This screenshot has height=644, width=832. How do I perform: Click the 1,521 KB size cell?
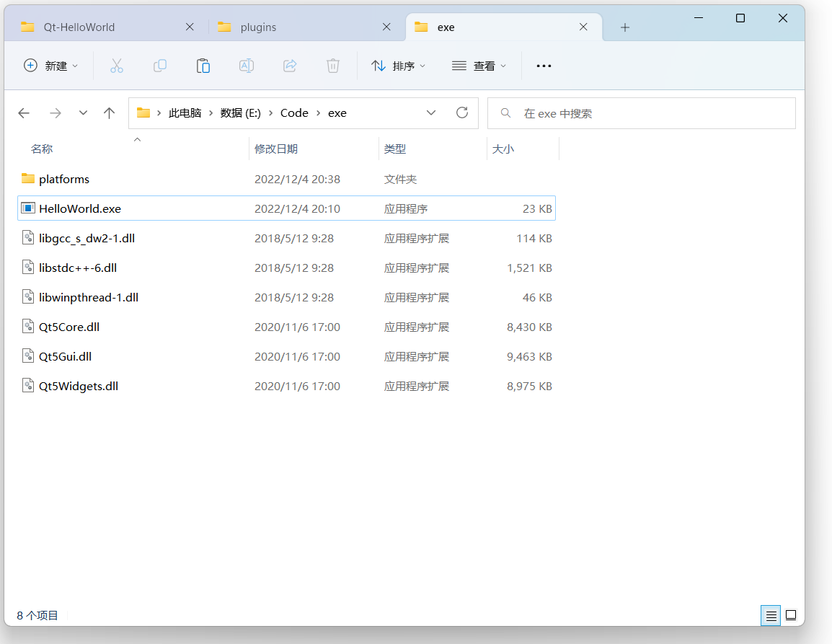click(529, 268)
